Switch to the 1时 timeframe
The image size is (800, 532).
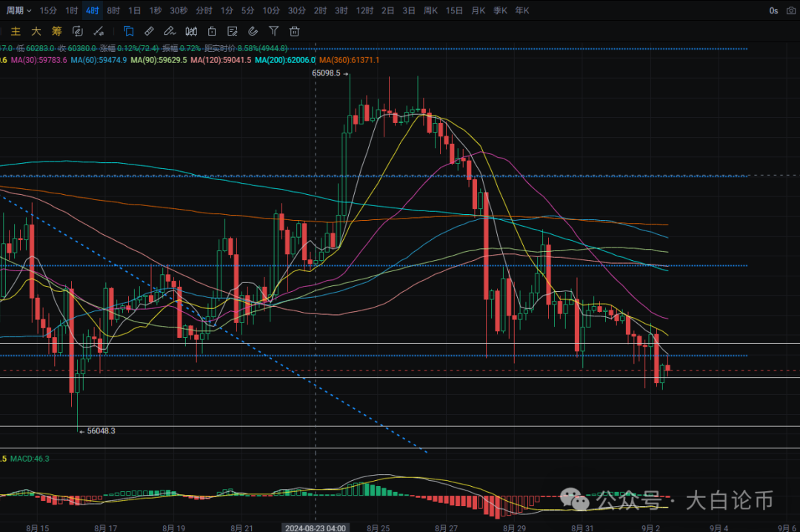tap(71, 10)
